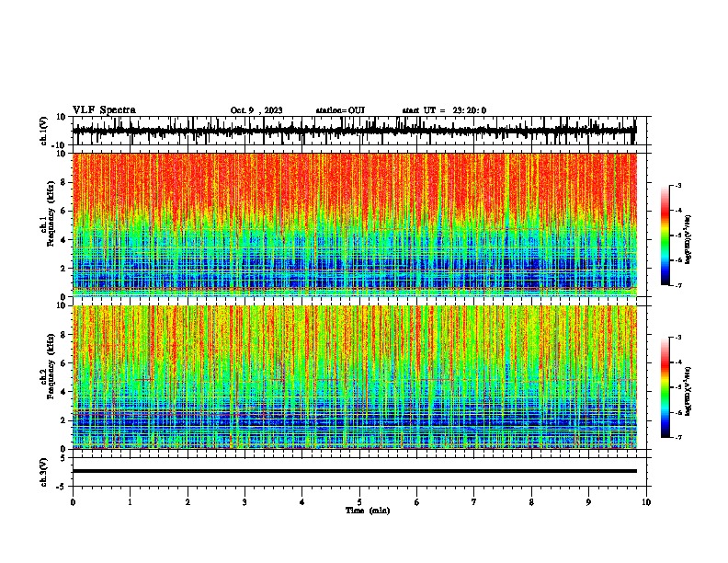Click the ch.1 color bar log PSD label
Viewport: 728px width, 563px height.
point(688,240)
